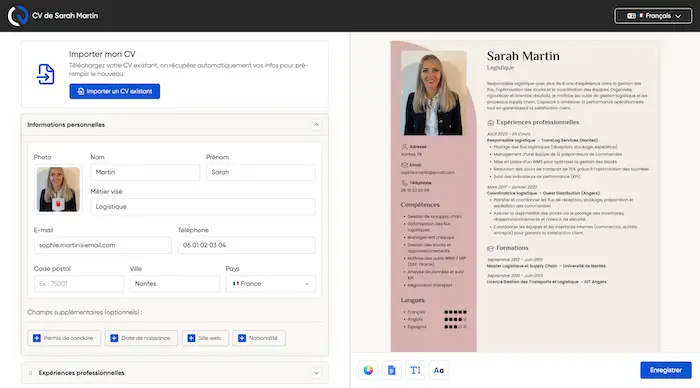Screen dimensions: 700x388
Task: Click the Téléphone input field
Action: pyautogui.click(x=247, y=245)
